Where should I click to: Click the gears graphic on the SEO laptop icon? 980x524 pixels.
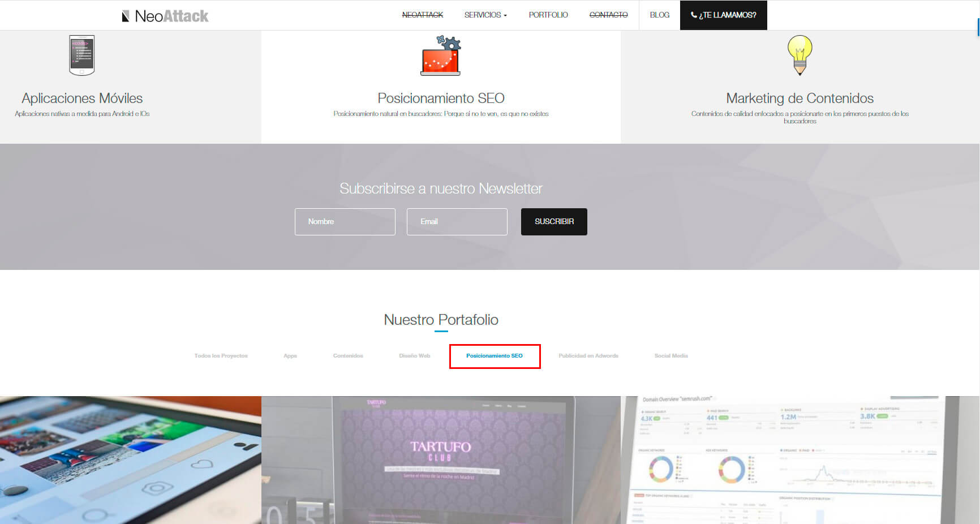point(449,42)
